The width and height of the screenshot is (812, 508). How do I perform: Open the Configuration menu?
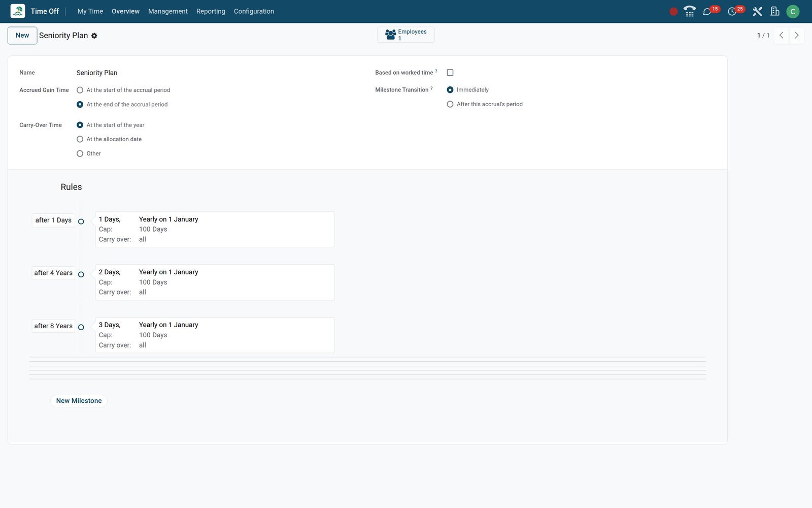[254, 11]
